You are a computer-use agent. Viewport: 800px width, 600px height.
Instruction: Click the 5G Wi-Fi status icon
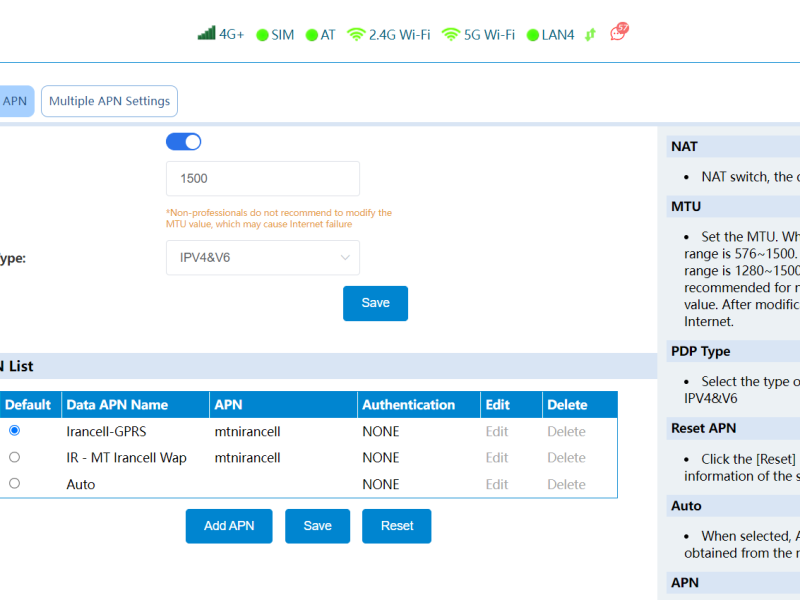[x=451, y=35]
